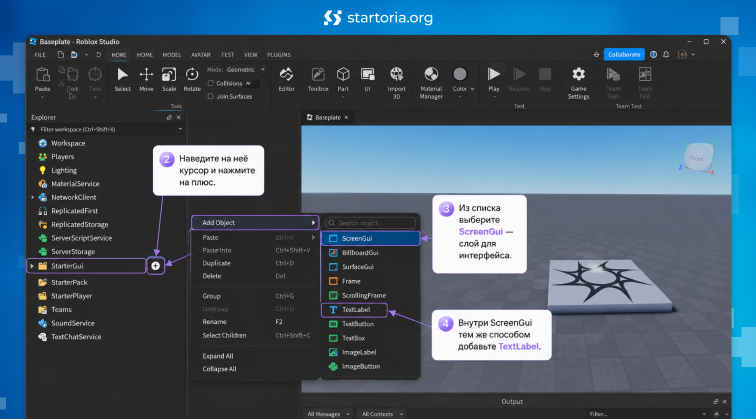This screenshot has width=756, height=419.
Task: Open the Add Object submenu
Action: coord(255,223)
